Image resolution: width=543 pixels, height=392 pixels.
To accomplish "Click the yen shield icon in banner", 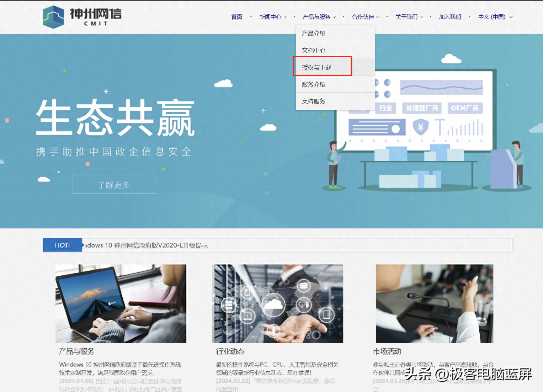I will [421, 127].
